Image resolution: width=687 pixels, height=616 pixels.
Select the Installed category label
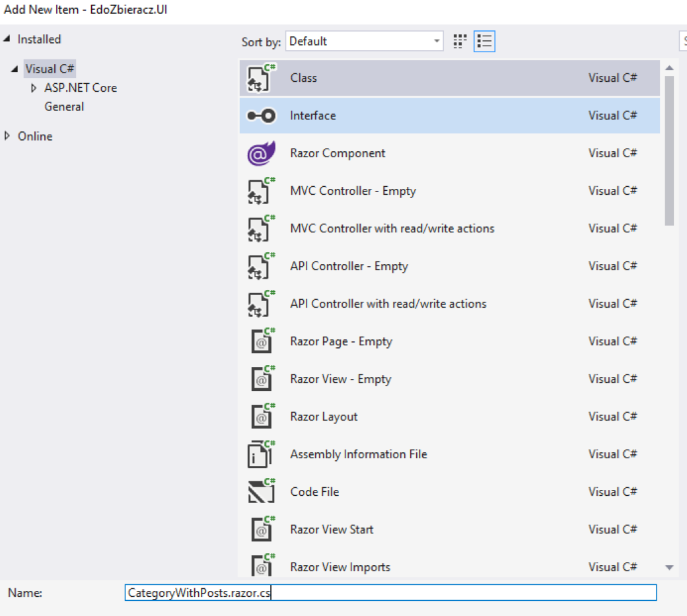tap(39, 39)
